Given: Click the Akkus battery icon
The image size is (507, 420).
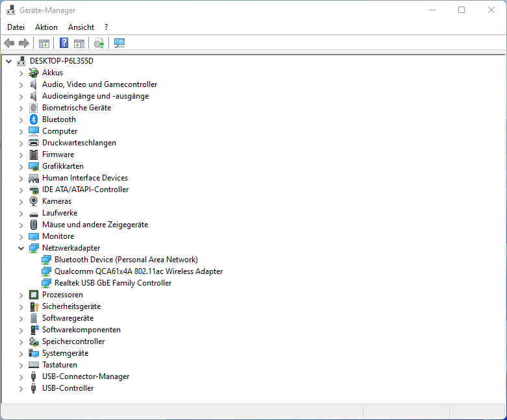Looking at the screenshot, I should [x=34, y=73].
